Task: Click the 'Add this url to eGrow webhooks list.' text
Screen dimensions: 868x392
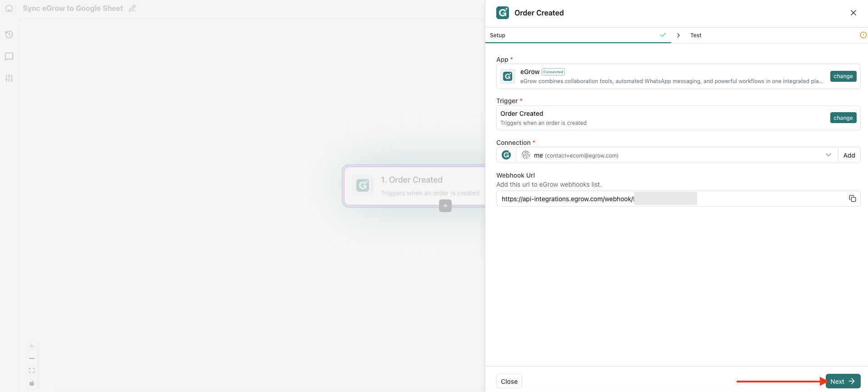Action: [549, 184]
